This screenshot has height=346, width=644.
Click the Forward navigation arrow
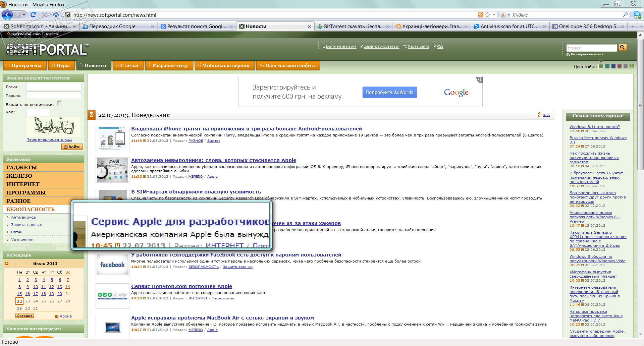point(18,15)
